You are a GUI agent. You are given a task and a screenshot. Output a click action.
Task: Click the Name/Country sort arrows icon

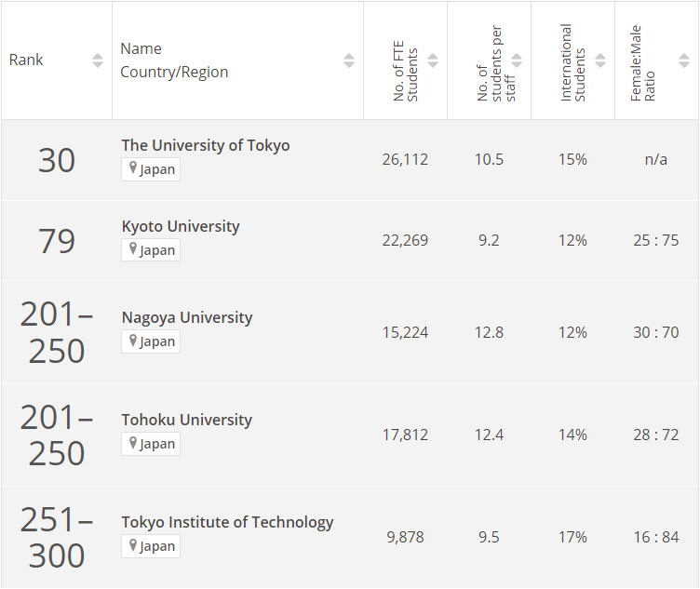349,60
